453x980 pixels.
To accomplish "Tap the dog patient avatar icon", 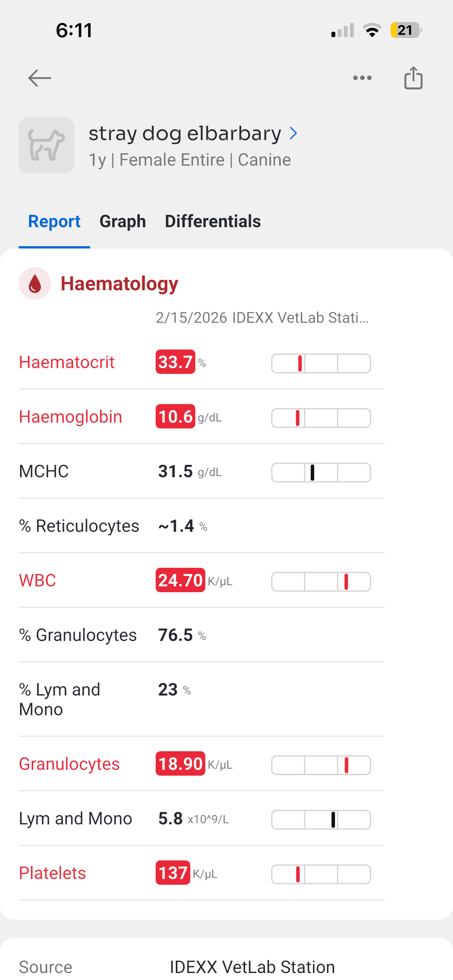I will click(x=46, y=145).
